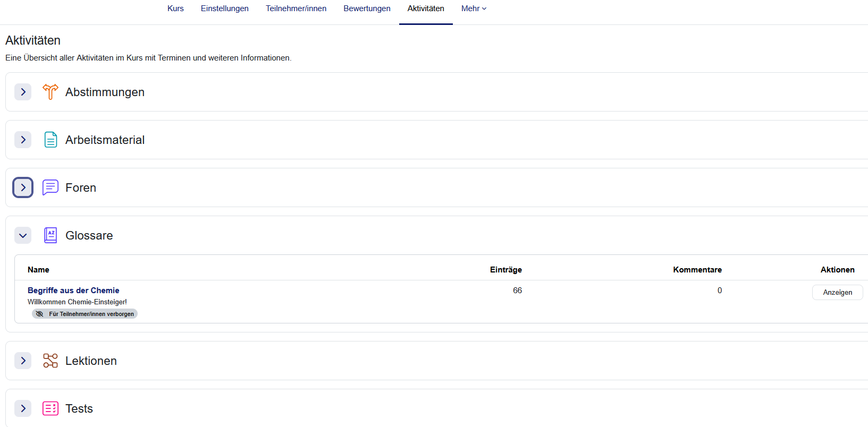
Task: Expand the Lektionen section
Action: click(x=23, y=361)
